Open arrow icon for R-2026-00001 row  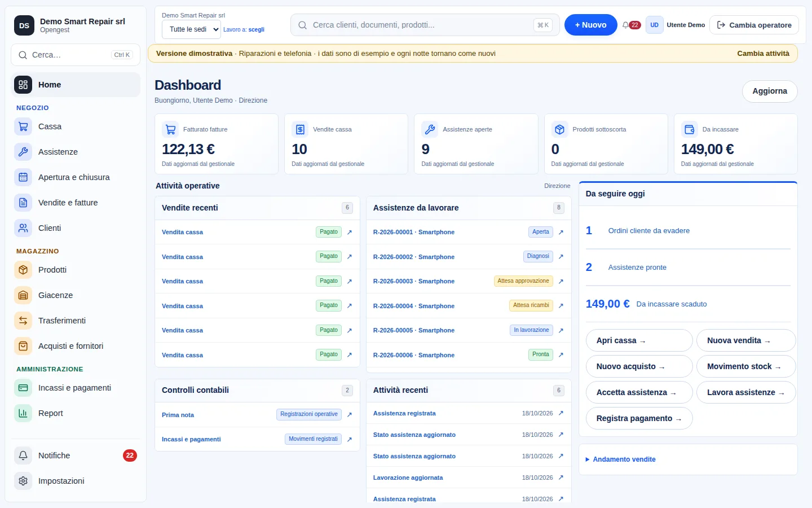click(x=561, y=232)
